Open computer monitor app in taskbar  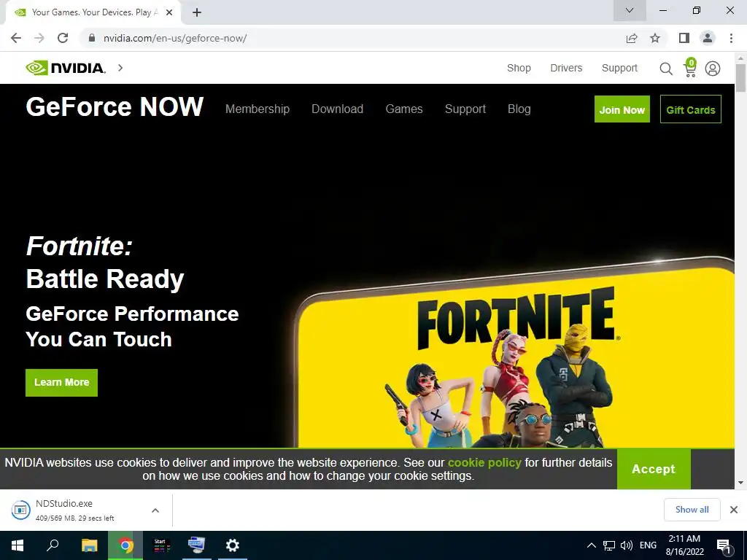pyautogui.click(x=196, y=545)
